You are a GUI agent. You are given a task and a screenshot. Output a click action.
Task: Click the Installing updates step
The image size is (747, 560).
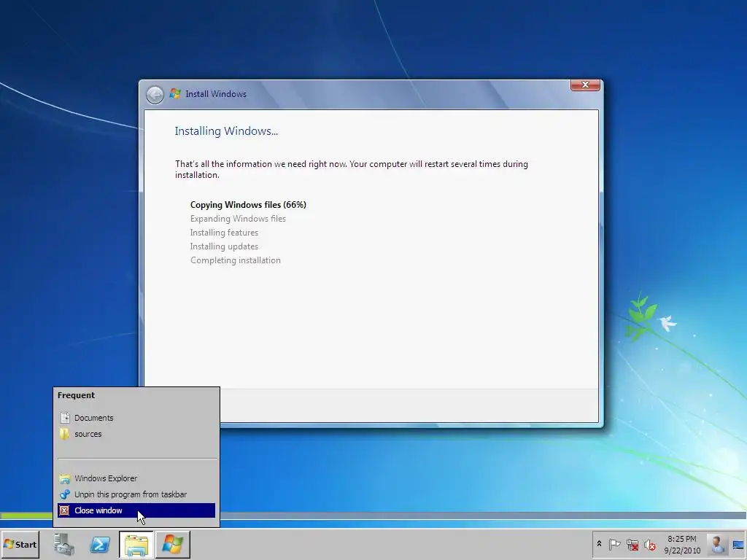coord(224,246)
